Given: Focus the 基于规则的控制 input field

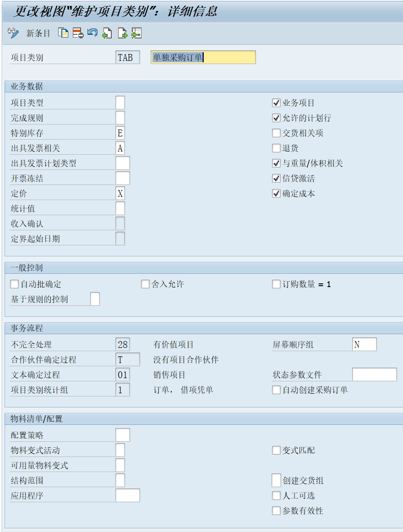Looking at the screenshot, I should tap(95, 299).
